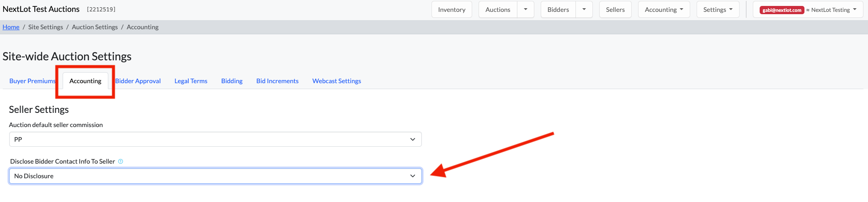Open the Settings dropdown menu
868x202 pixels.
(718, 10)
